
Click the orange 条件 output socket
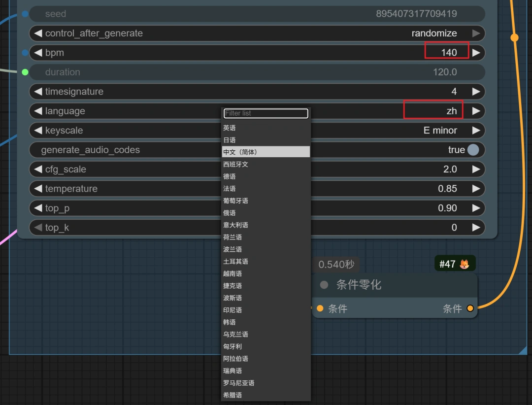coord(470,308)
